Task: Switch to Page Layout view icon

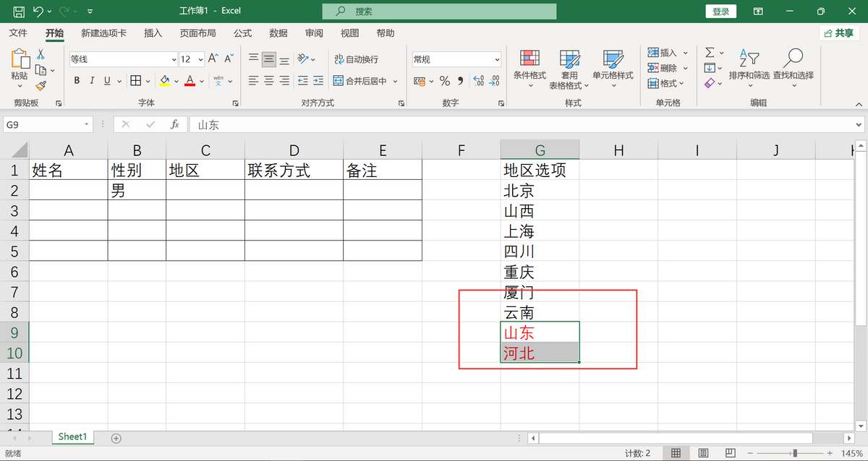Action: click(703, 453)
